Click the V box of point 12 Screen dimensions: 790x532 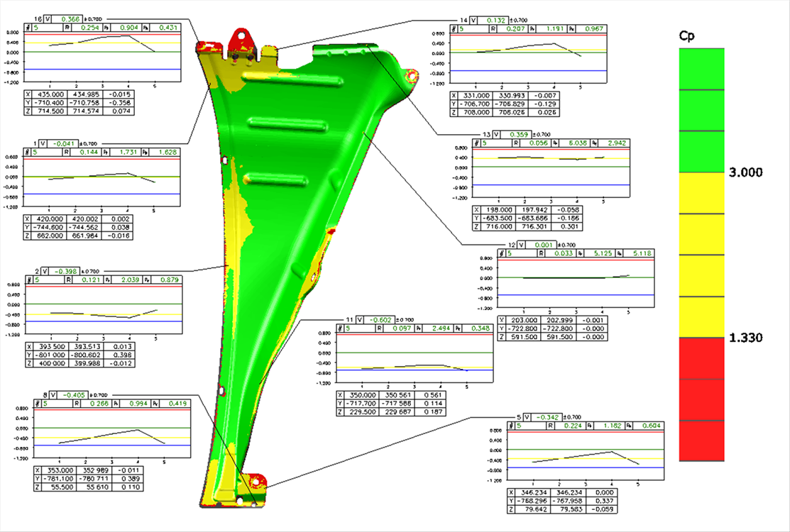click(x=520, y=245)
